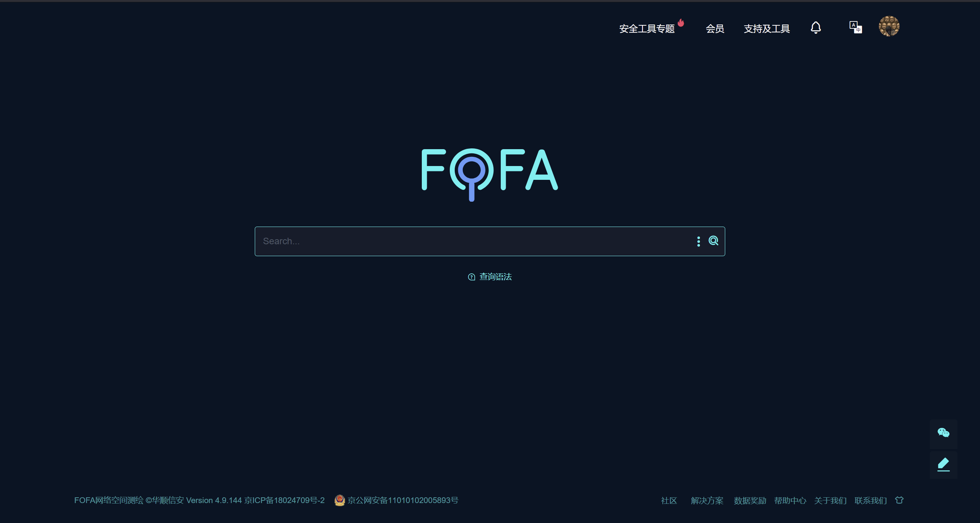The height and width of the screenshot is (523, 980).
Task: Click the police badge emblem icon
Action: pos(339,500)
